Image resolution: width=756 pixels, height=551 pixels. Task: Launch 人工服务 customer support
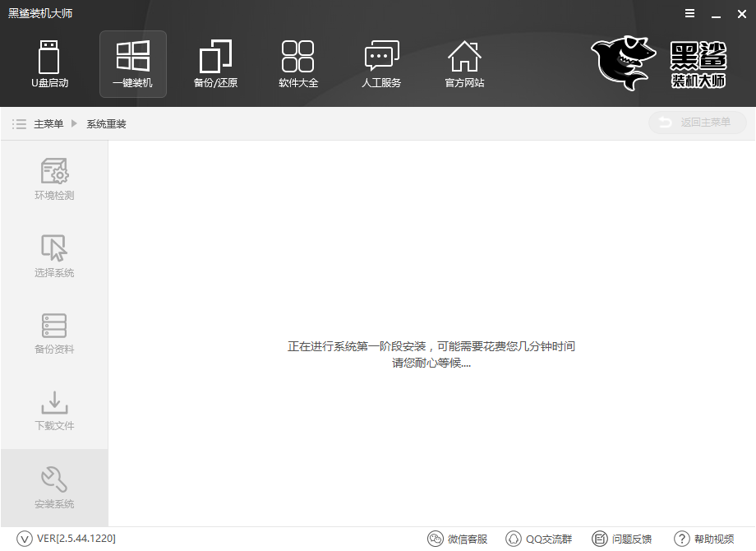pyautogui.click(x=381, y=64)
